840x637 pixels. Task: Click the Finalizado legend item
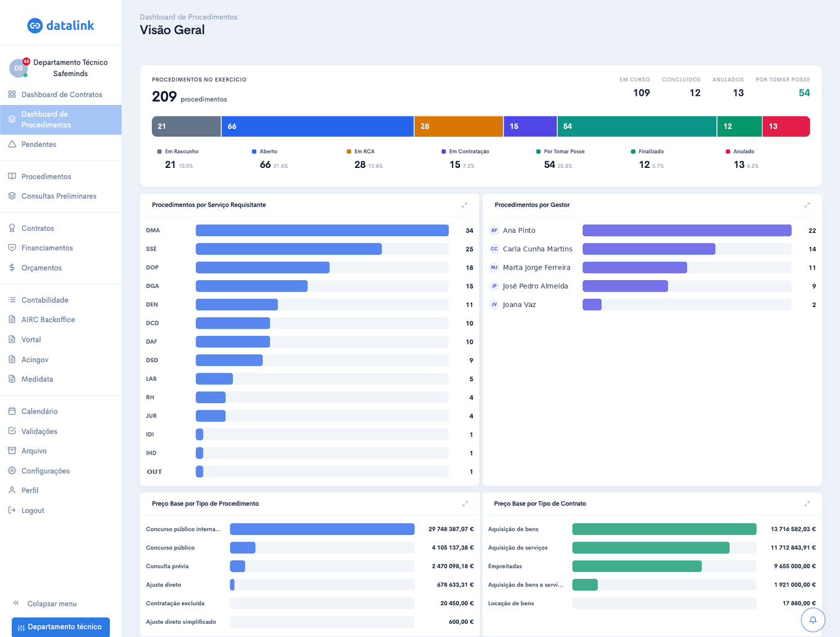647,160
